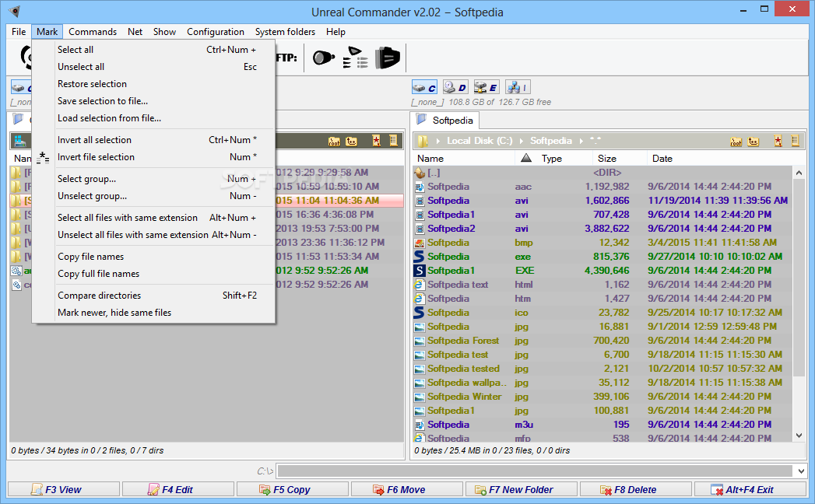Expand breadcrumb arrow before Local Disk (C:)

point(438,141)
